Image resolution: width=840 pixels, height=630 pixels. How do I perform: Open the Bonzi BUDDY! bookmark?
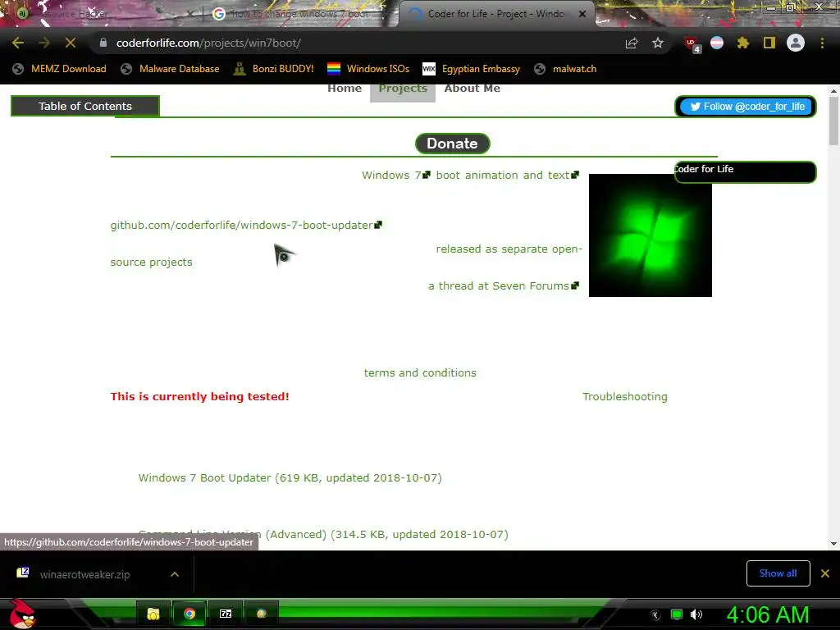pos(274,69)
